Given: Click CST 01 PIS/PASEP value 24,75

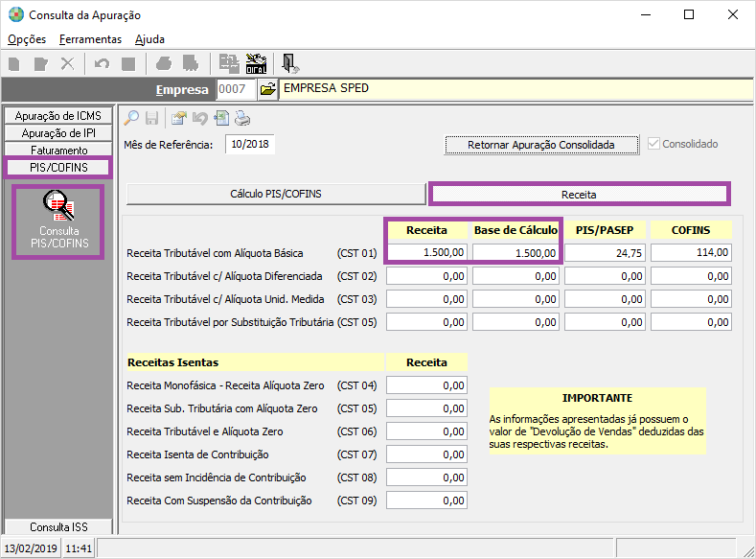Looking at the screenshot, I should [606, 253].
